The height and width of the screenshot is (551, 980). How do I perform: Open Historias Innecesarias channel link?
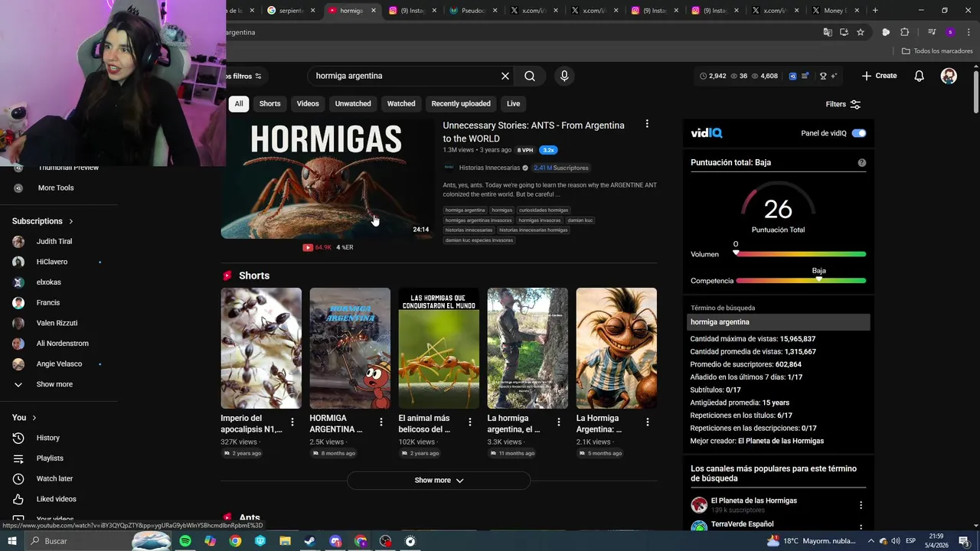[489, 168]
